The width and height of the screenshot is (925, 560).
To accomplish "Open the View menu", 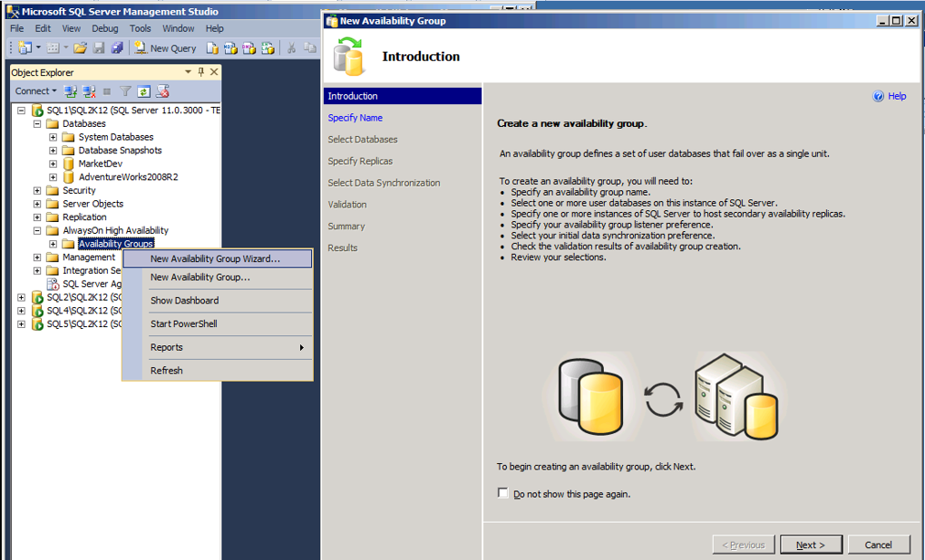I will (x=71, y=28).
